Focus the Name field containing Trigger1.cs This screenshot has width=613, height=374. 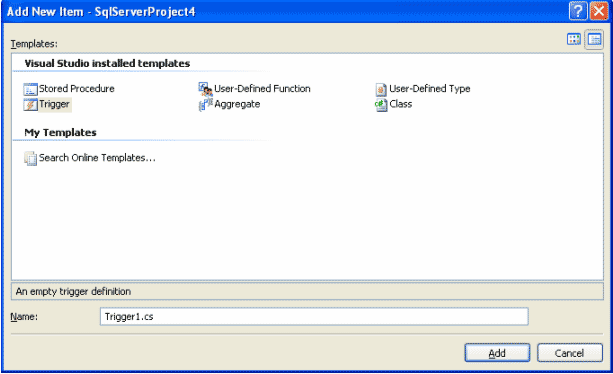coord(314,317)
